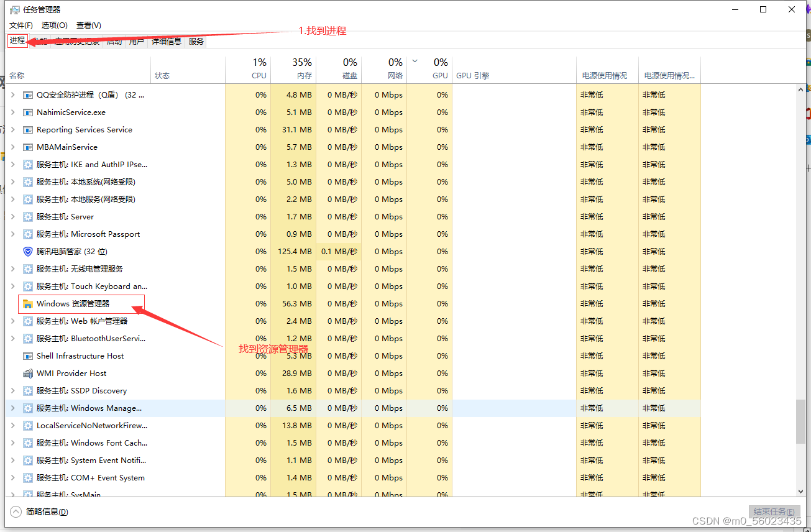Click gear icon of 服务主机: 无线电管理服务
811x532 pixels.
point(27,269)
